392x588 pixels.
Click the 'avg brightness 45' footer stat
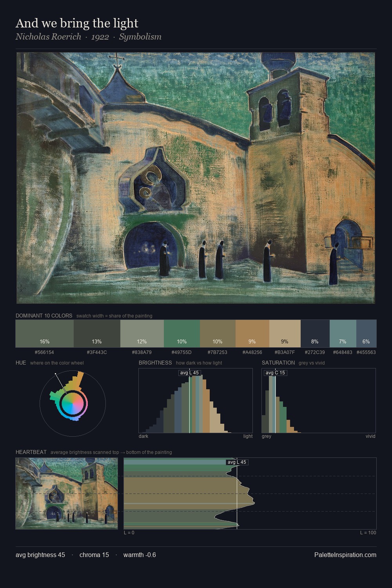40,555
